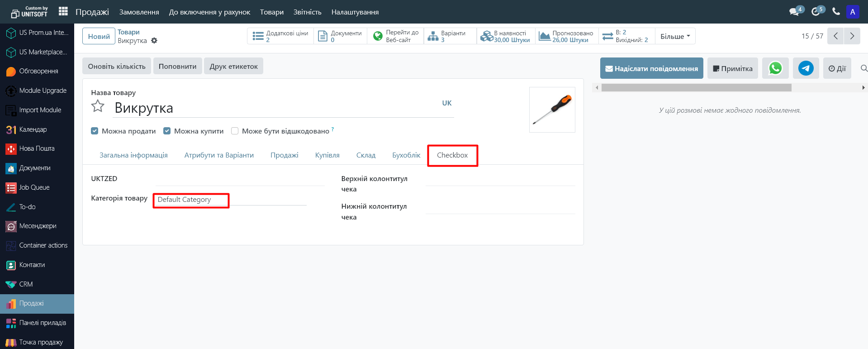868x349 pixels.
Task: Enable Може бути відшкодовано checkbox
Action: 235,131
